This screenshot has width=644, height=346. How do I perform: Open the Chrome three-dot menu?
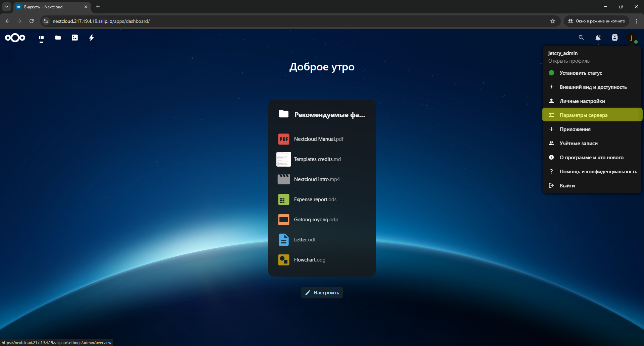click(637, 21)
